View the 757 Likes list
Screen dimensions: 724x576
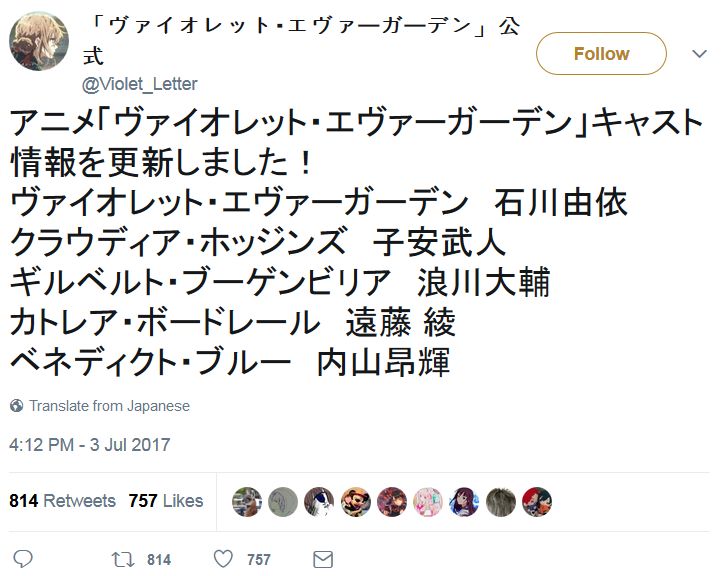166,501
